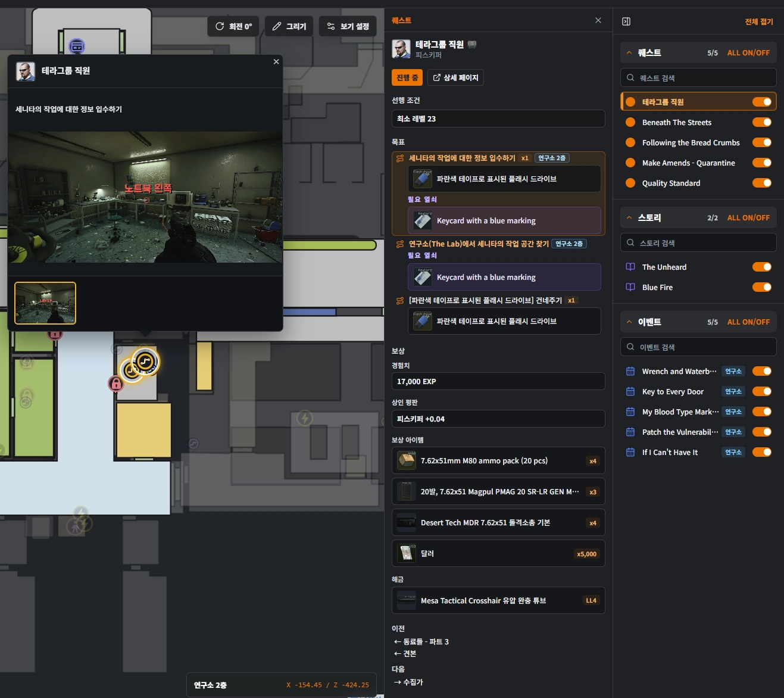Turn off Key to Every Door event
Image resolution: width=784 pixels, height=698 pixels.
[x=762, y=391]
